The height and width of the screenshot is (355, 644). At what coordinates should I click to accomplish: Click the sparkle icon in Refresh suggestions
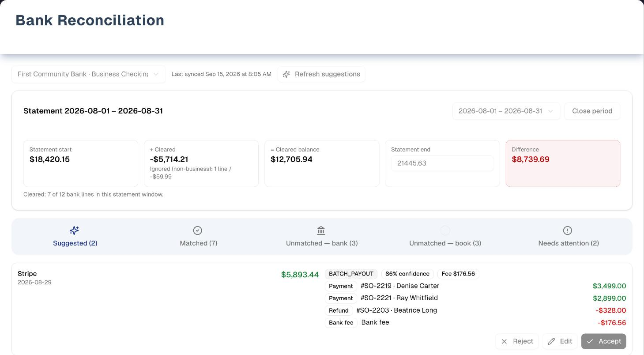tap(286, 74)
